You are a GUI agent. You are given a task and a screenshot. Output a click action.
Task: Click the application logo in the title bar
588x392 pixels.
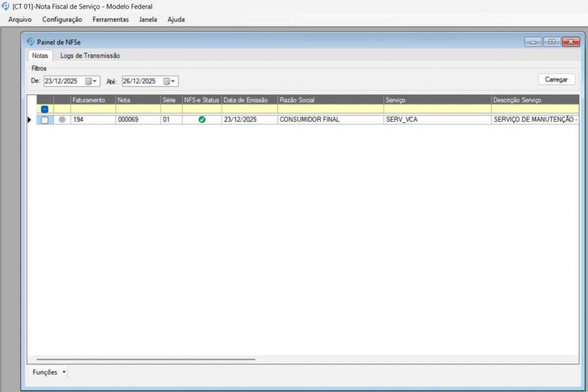(x=6, y=6)
